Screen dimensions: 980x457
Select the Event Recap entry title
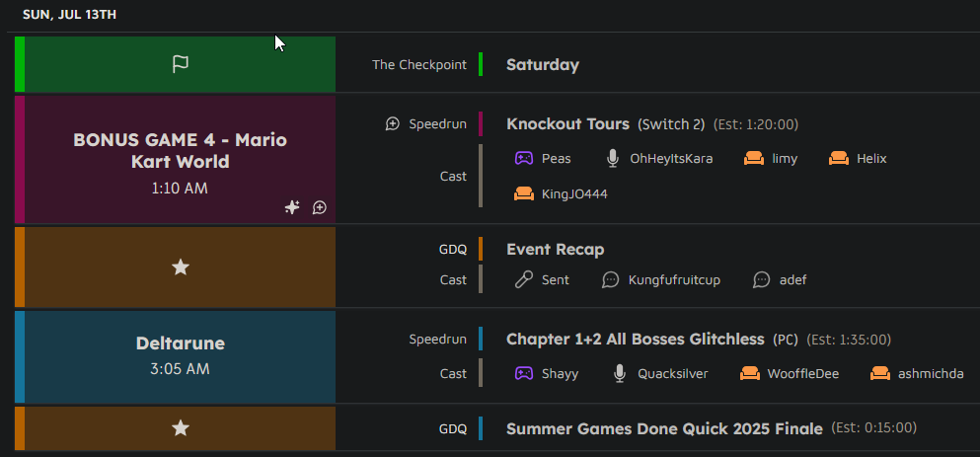(555, 250)
